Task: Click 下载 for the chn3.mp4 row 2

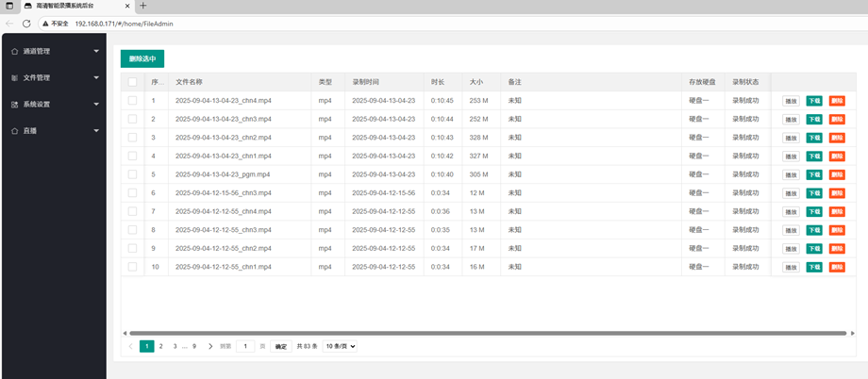Action: click(x=813, y=120)
